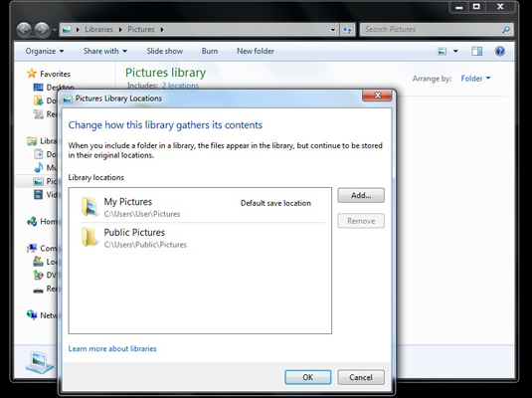Click the Libraries icon in navigation pane
532x398 pixels.
(x=32, y=140)
